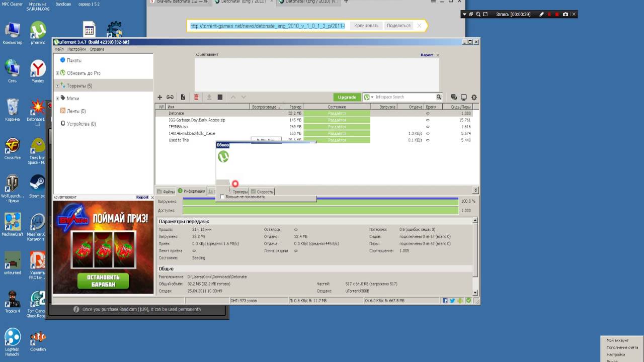Open the Настройки menu

[76, 49]
